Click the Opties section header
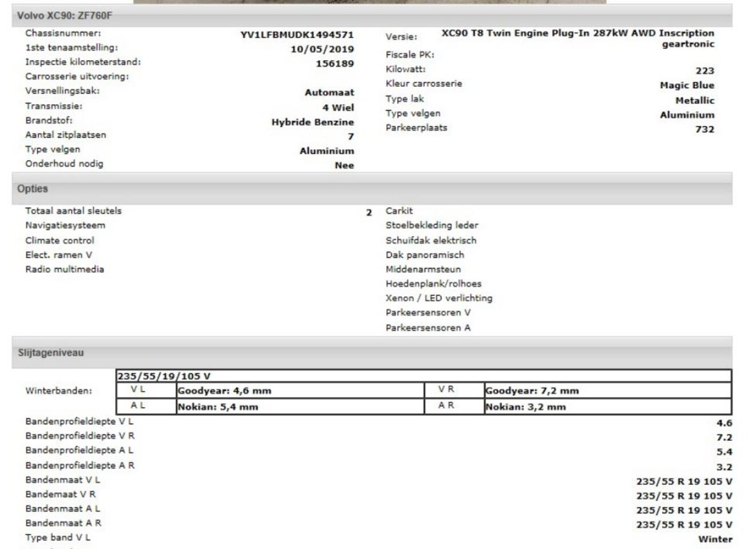Image resolution: width=756 pixels, height=549 pixels. point(372,189)
